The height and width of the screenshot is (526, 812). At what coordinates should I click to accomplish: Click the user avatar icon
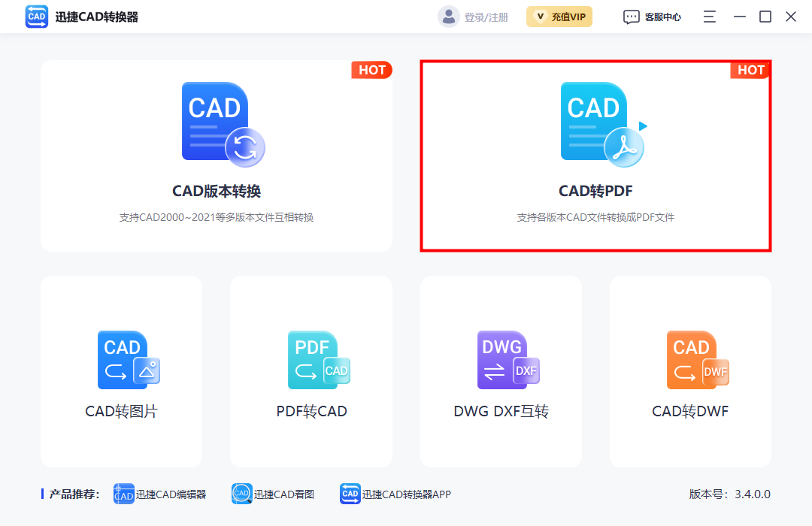[x=448, y=17]
